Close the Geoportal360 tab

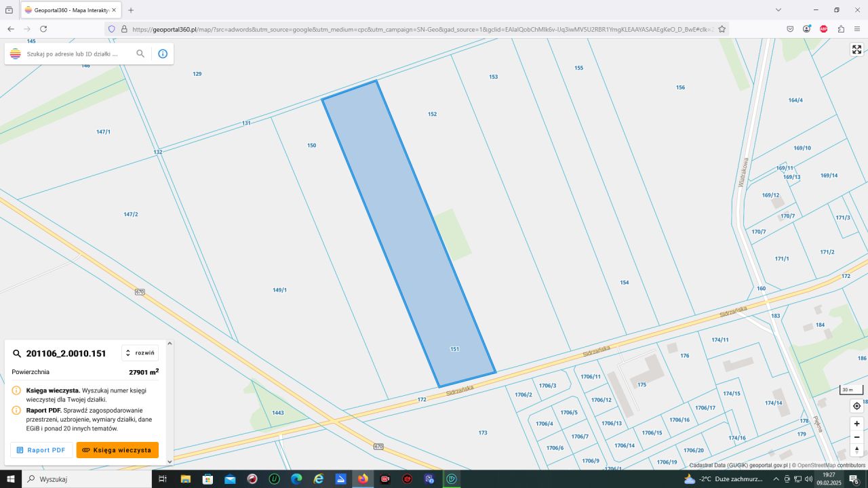point(114,10)
